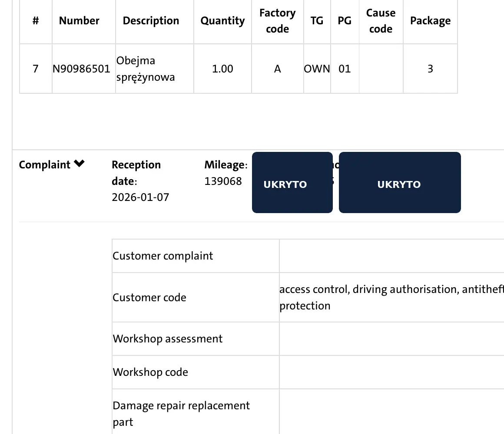The width and height of the screenshot is (504, 434).
Task: Select the PG value 01
Action: pyautogui.click(x=345, y=69)
